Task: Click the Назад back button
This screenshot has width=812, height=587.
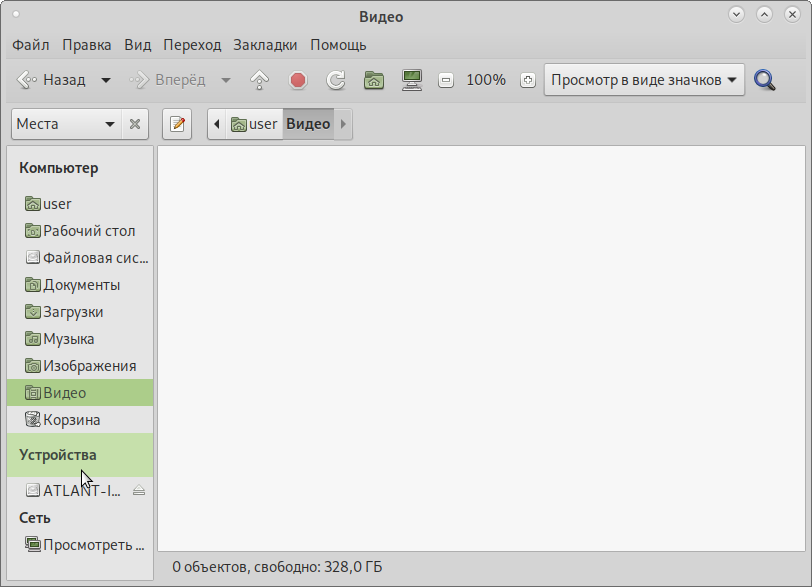Action: click(52, 80)
